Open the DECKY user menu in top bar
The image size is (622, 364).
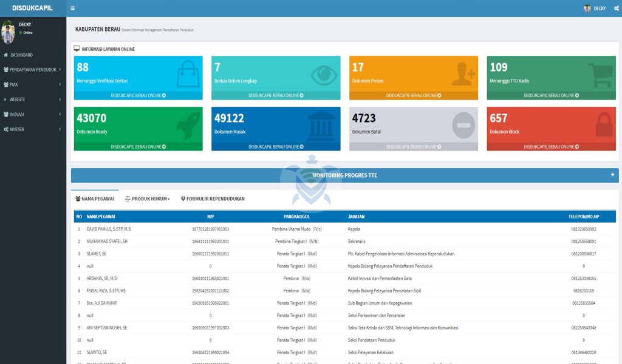[595, 8]
